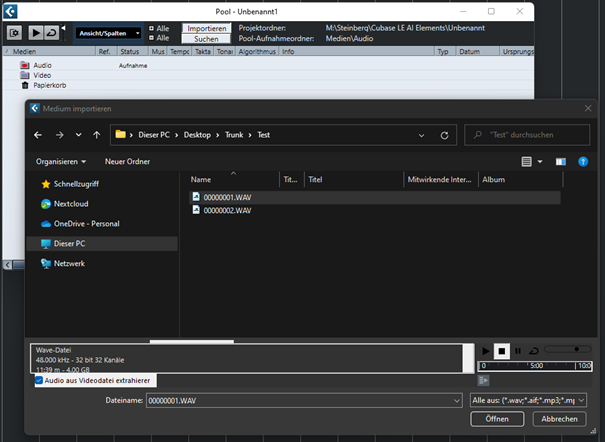Viewport: 605px width, 442px height.
Task: Click the Mitwirkende Inter... column header
Action: tap(440, 179)
